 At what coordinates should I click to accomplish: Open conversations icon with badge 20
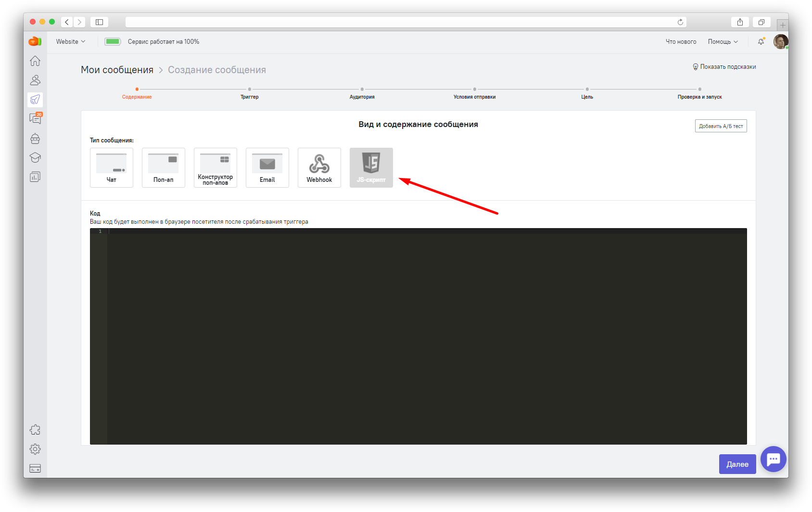coord(35,118)
